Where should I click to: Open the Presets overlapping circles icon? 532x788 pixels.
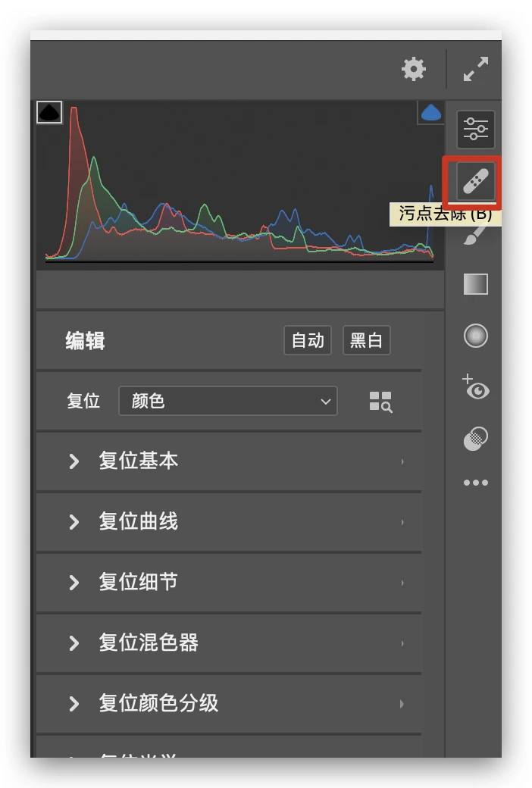476,438
